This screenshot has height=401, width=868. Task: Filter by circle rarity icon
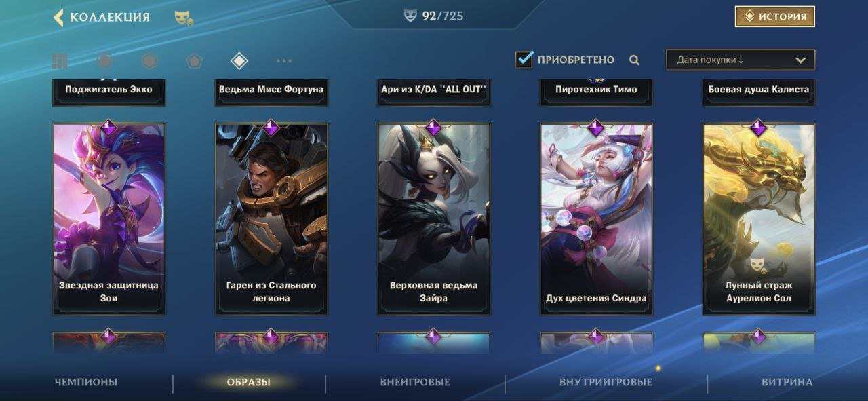(x=104, y=61)
